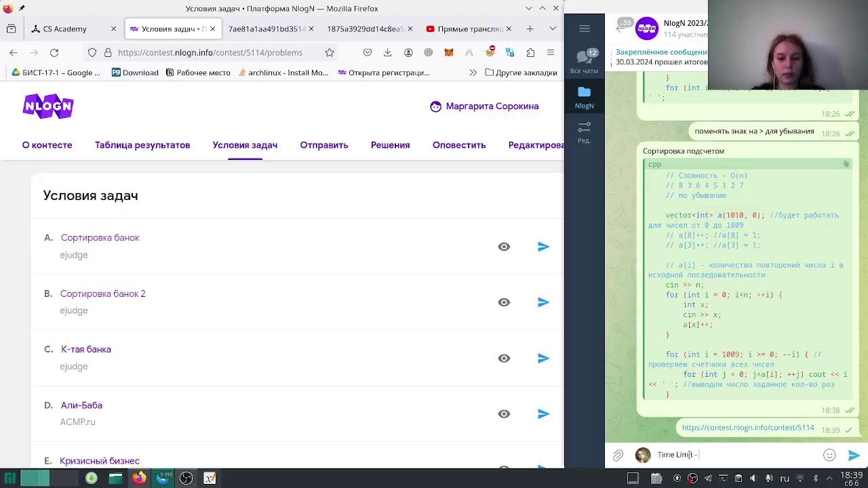Open OBS Studio from the taskbar
The height and width of the screenshot is (488, 868).
point(186,479)
